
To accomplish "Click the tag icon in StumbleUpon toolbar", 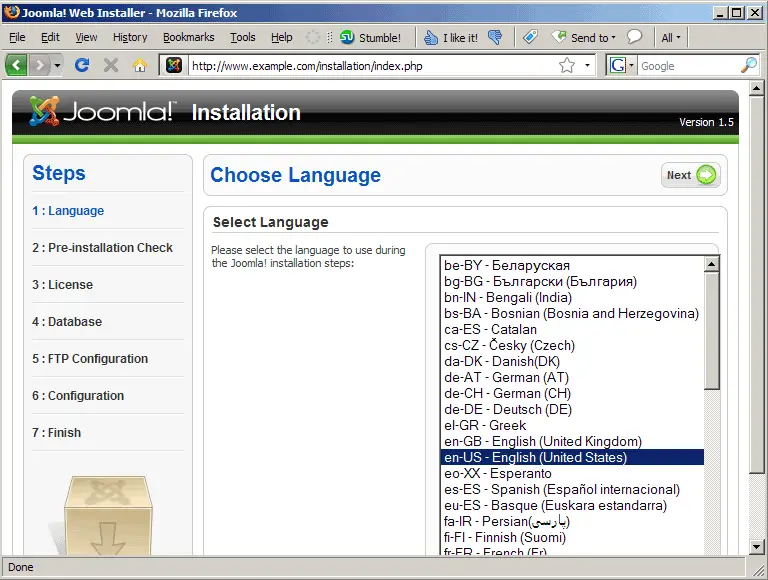I will coord(530,37).
